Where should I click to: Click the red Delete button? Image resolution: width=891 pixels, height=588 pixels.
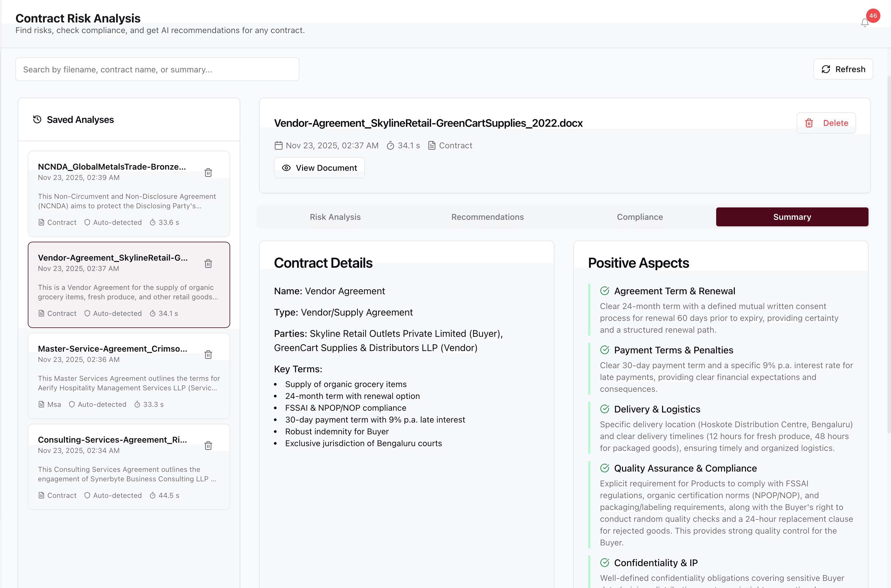[x=826, y=123]
